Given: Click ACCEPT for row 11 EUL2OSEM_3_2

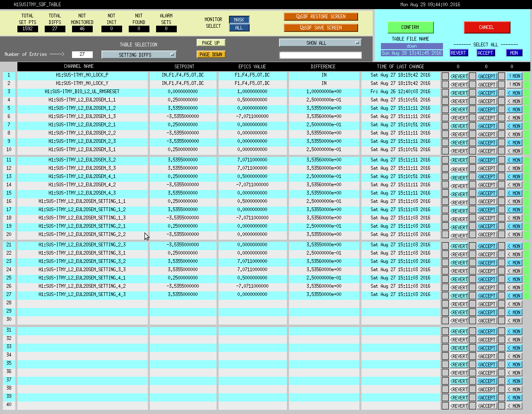Looking at the screenshot, I should (487, 160).
